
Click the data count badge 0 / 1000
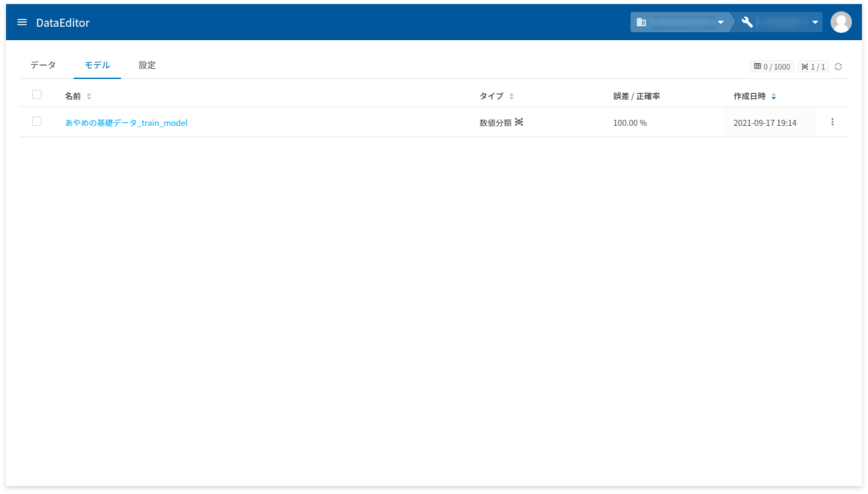coord(772,67)
